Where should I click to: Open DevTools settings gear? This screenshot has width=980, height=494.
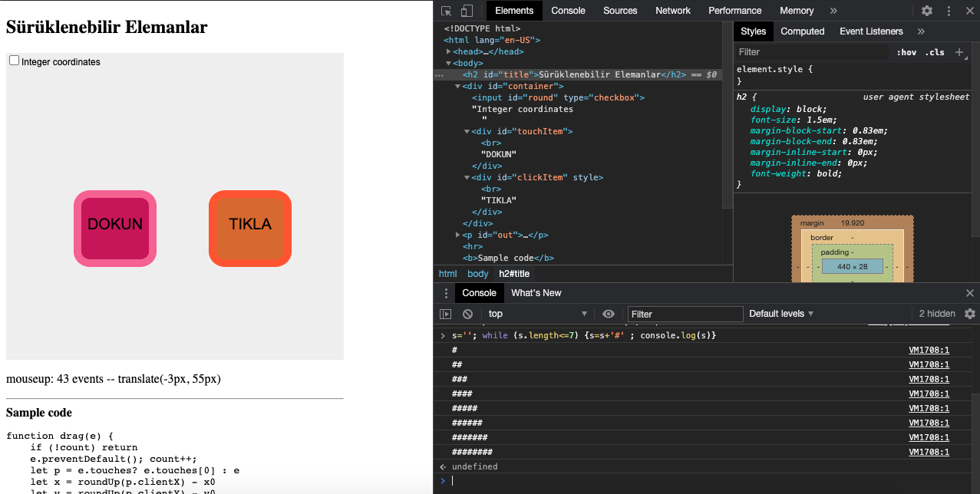[927, 11]
